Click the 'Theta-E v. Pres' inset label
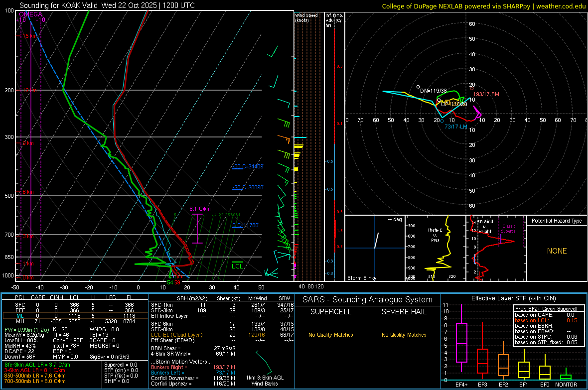Viewport: 588px width, 390px height. click(435, 235)
